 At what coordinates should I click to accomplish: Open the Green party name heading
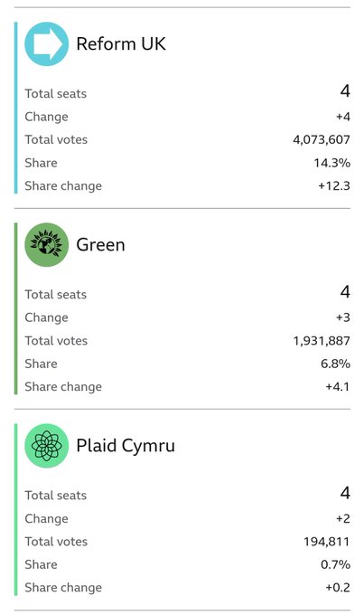(100, 245)
